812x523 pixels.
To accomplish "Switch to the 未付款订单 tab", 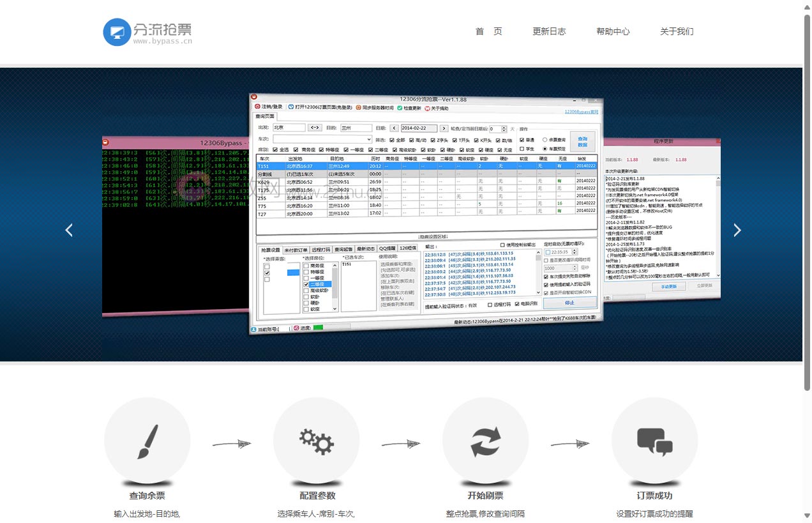I will [x=296, y=249].
